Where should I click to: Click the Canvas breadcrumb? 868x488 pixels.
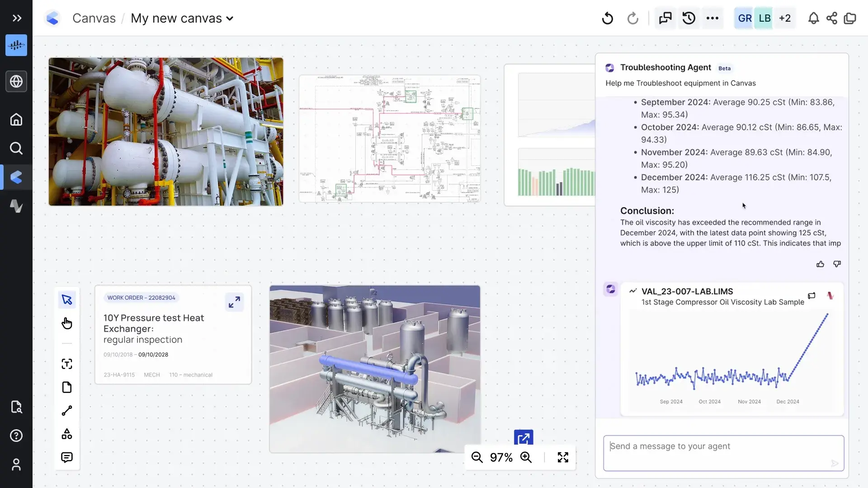(x=94, y=18)
